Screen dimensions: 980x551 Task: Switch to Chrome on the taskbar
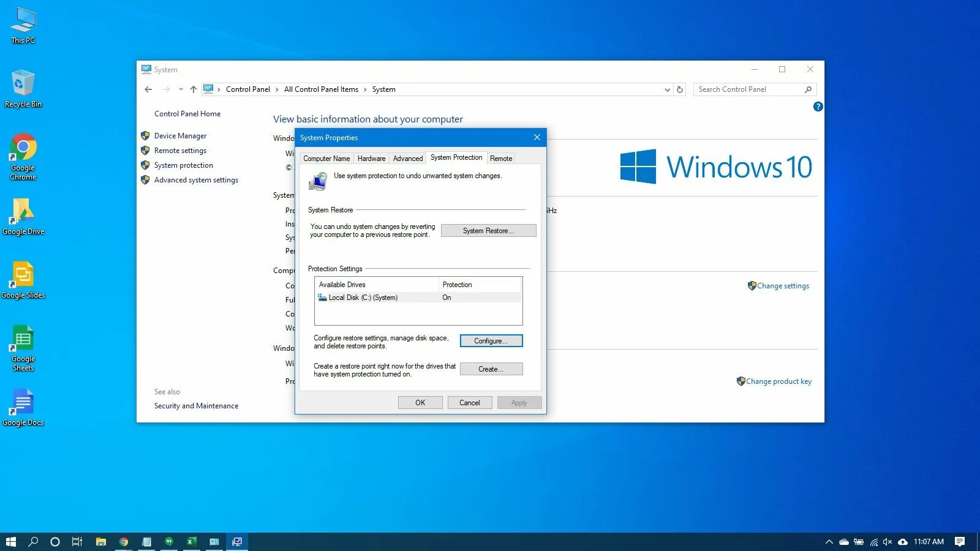pyautogui.click(x=124, y=542)
